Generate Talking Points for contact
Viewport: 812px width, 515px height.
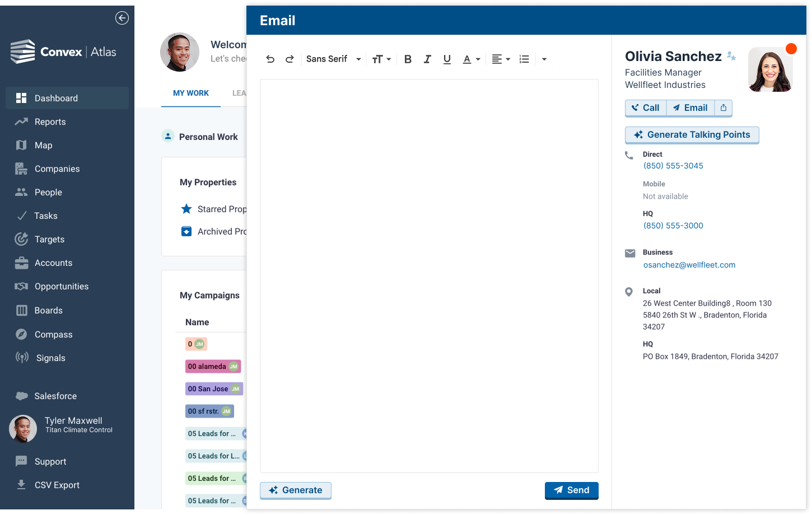[692, 135]
